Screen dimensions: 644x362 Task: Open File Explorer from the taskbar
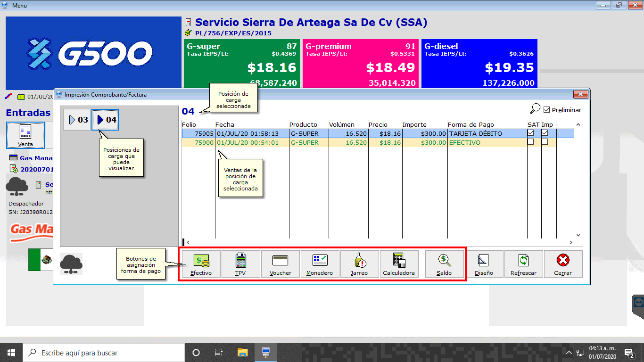242,353
